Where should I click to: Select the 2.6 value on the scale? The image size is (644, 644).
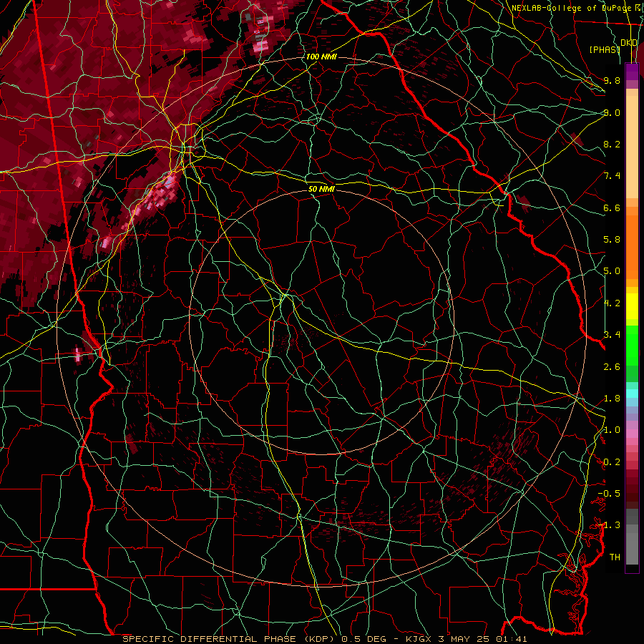pos(612,367)
